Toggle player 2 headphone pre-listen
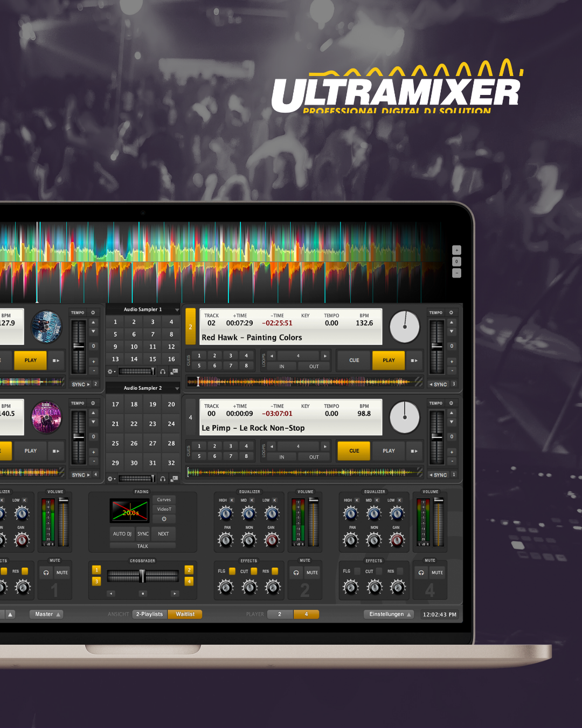The width and height of the screenshot is (582, 728). (296, 573)
